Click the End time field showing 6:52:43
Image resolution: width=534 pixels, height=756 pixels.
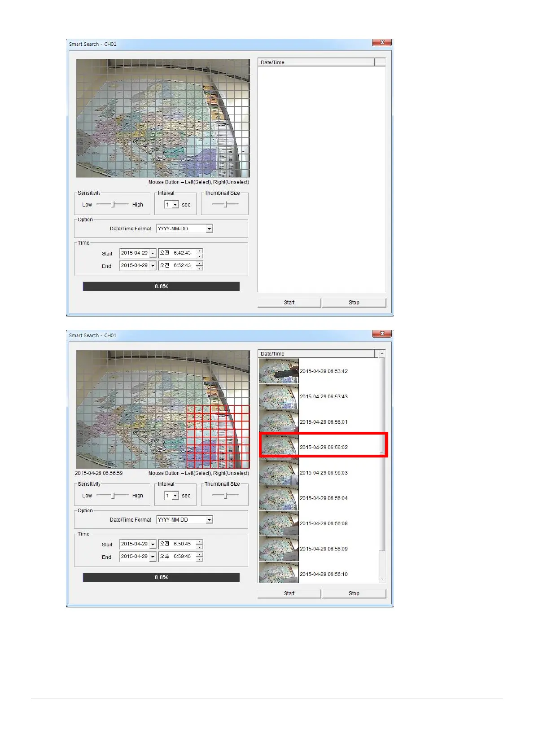[177, 266]
